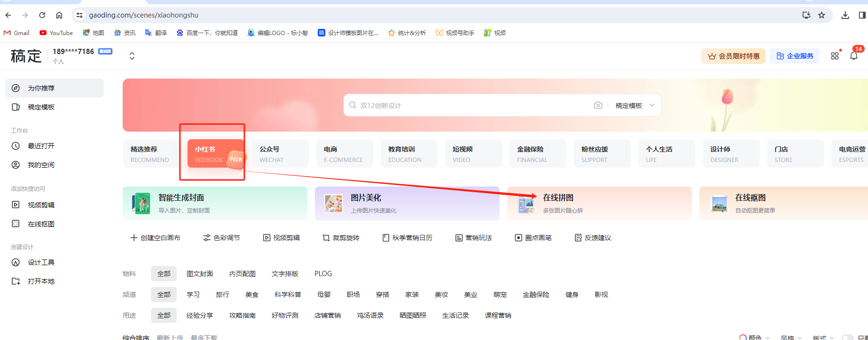
Task: Select the 美食 channel filter
Action: [x=251, y=295]
